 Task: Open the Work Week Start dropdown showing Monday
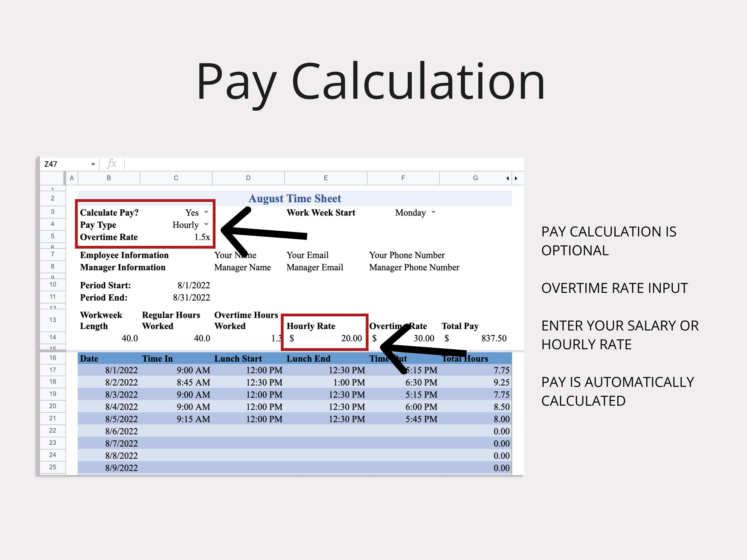pyautogui.click(x=434, y=213)
